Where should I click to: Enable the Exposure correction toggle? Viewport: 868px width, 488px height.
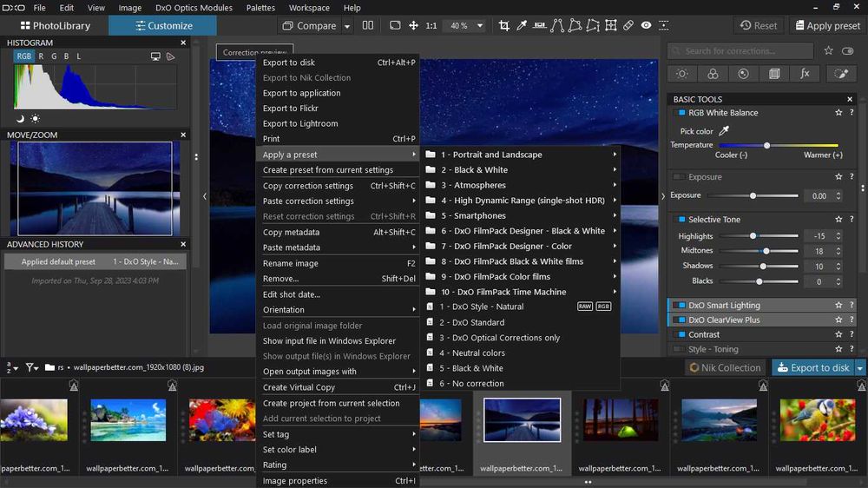click(x=679, y=177)
